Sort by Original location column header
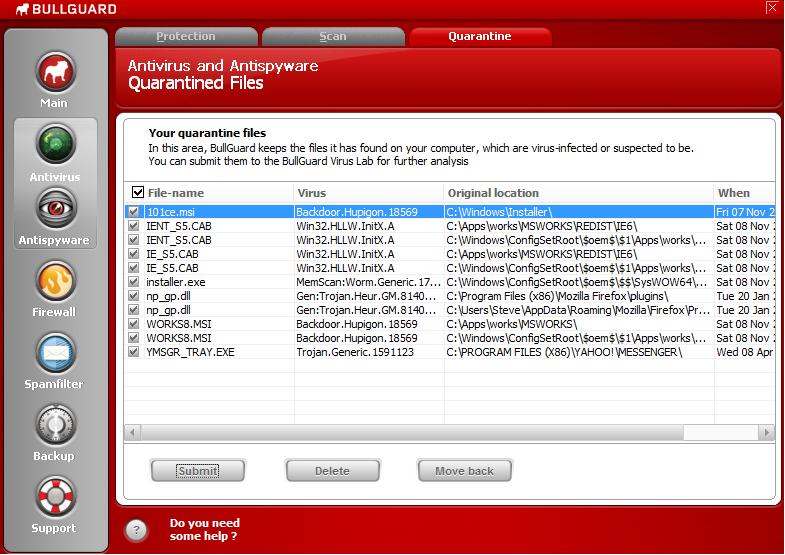785x555 pixels. (x=579, y=193)
